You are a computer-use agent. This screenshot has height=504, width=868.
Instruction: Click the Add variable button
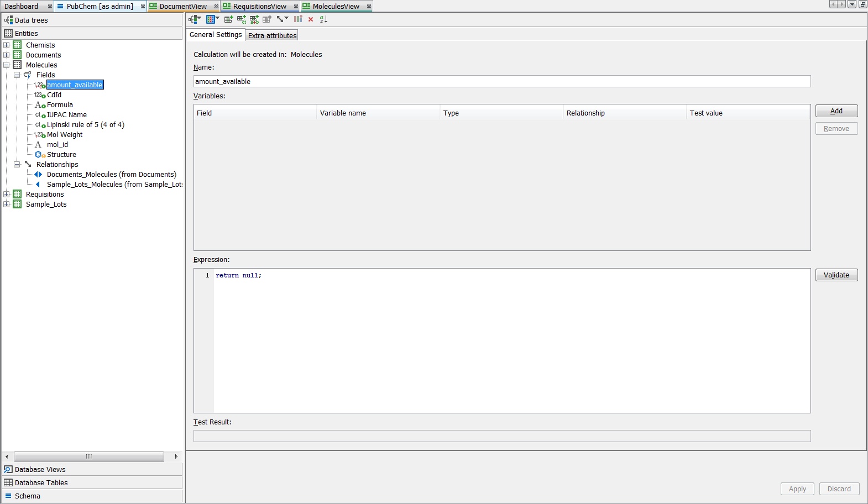coord(836,111)
